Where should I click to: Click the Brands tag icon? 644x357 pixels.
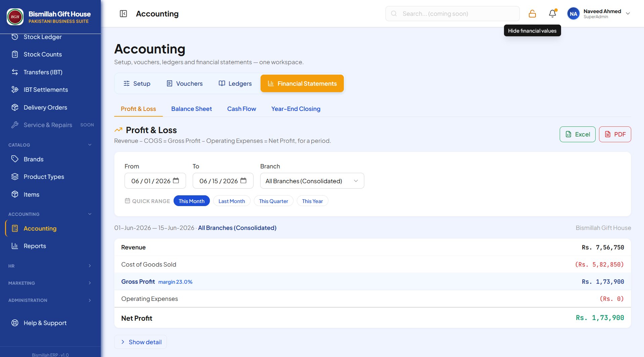click(15, 159)
